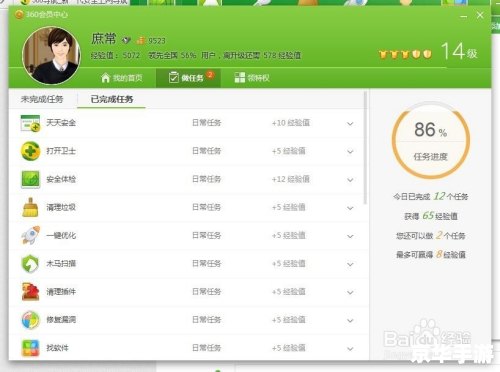Click the 天天安全 task icon
500x372 pixels.
click(x=30, y=123)
